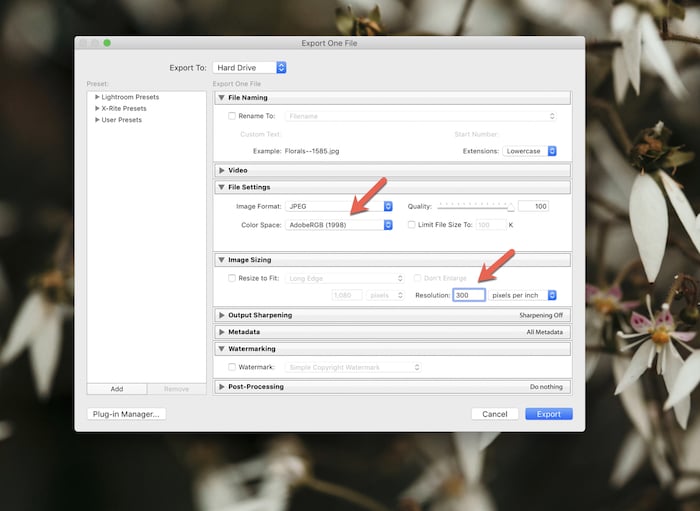This screenshot has height=511, width=700.
Task: Open the Plug-in Manager
Action: pos(126,414)
